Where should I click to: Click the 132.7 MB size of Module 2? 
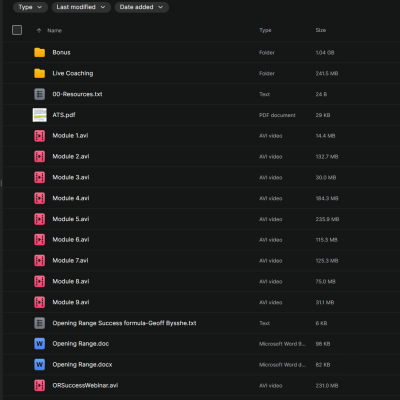[327, 157]
